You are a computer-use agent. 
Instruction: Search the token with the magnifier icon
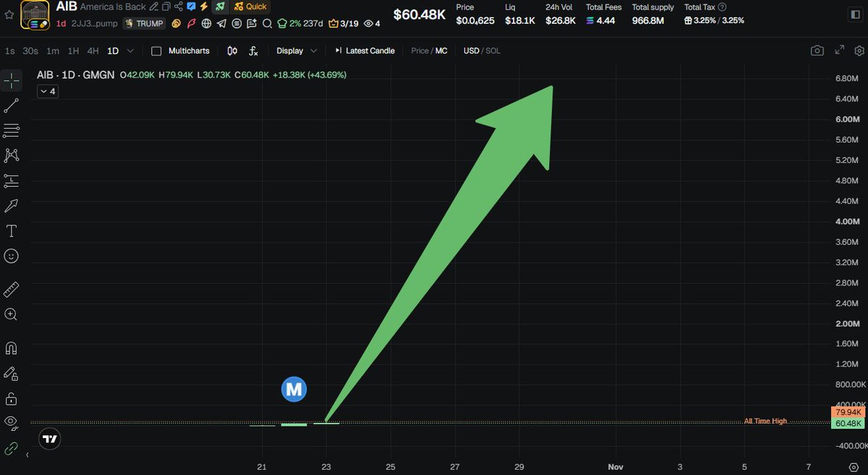click(267, 23)
